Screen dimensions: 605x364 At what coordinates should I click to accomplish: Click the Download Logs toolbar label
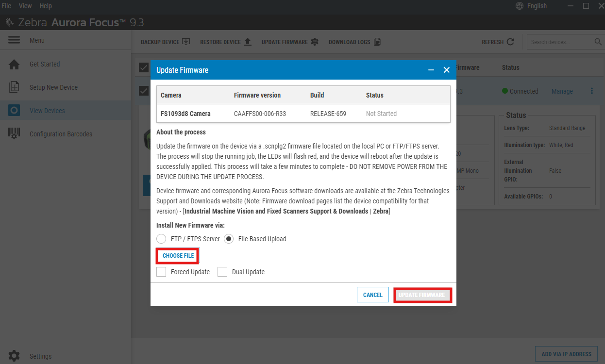[x=350, y=42]
